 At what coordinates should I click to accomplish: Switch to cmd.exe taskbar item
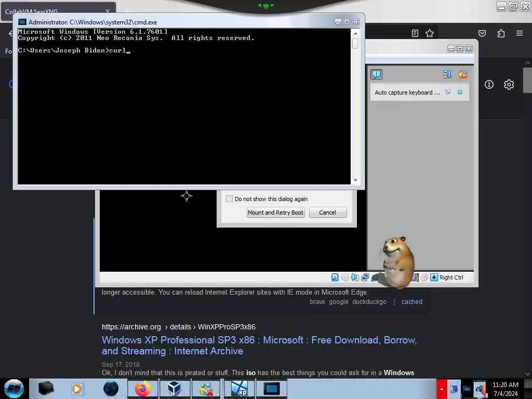[x=272, y=389]
